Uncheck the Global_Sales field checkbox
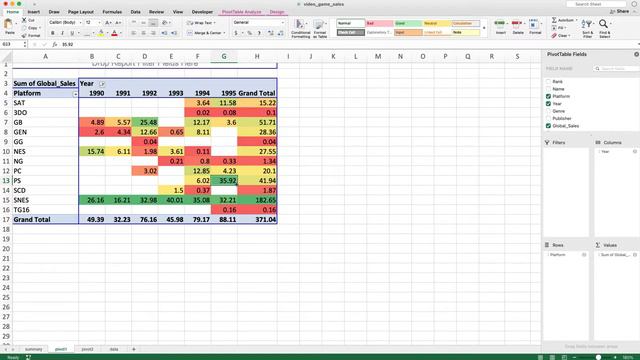 [x=548, y=126]
